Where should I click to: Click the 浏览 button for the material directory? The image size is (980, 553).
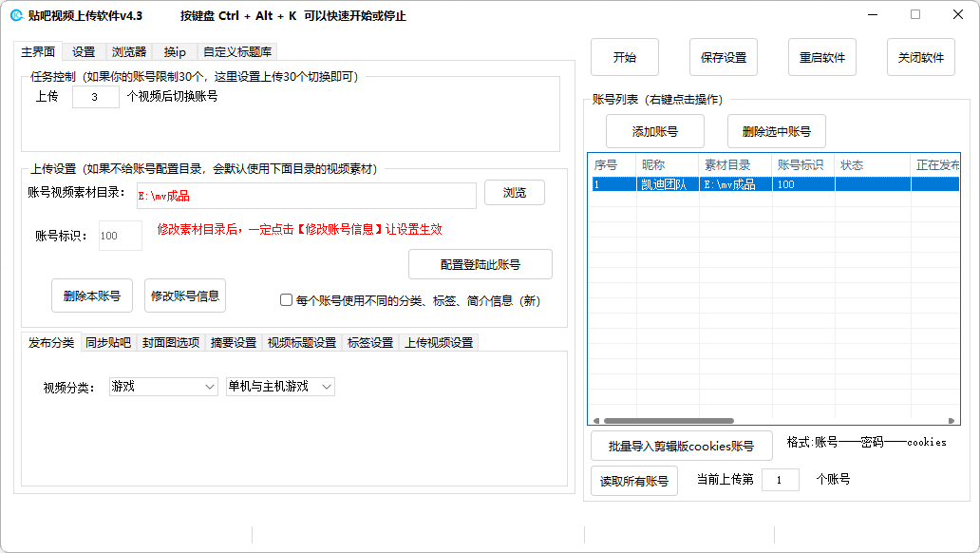[515, 193]
